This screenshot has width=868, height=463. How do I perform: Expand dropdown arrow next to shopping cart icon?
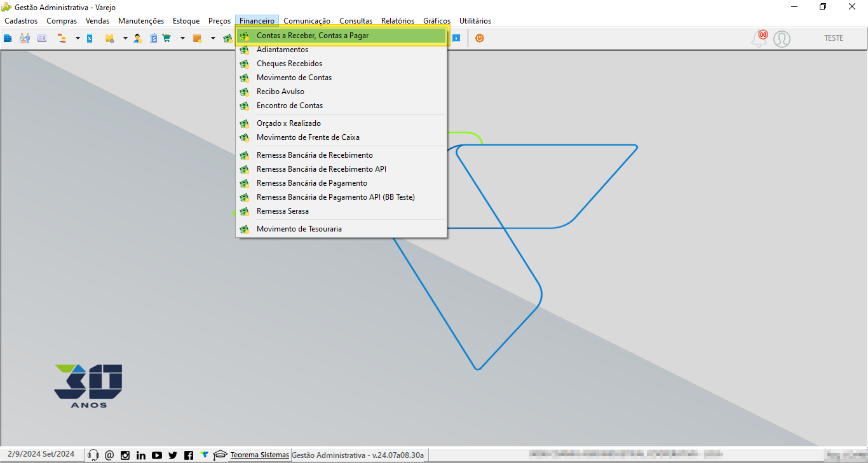coord(182,38)
